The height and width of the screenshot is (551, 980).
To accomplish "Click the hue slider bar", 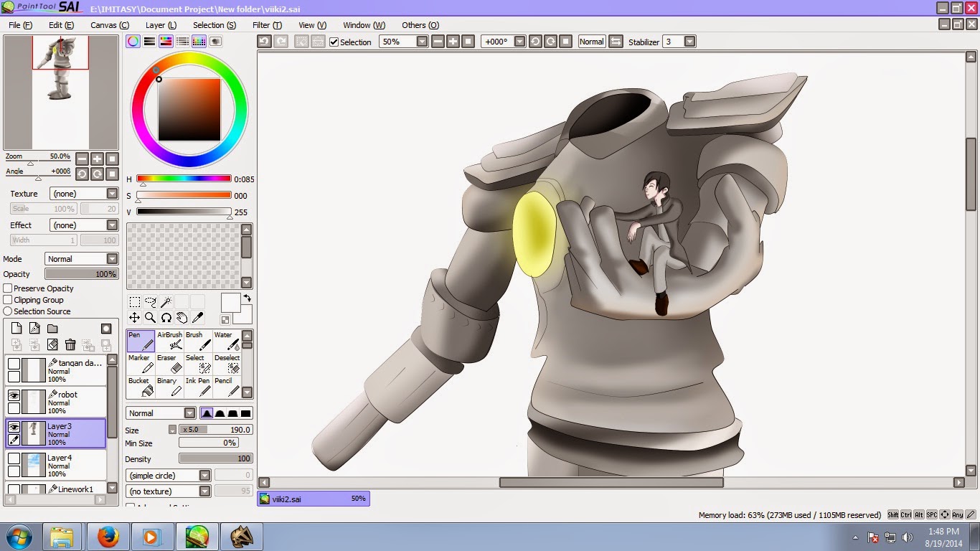I will click(x=184, y=179).
